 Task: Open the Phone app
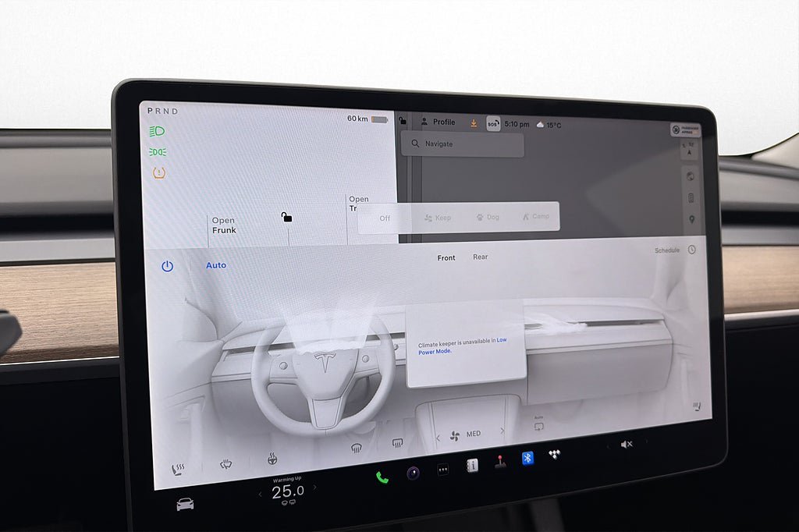[x=382, y=477]
